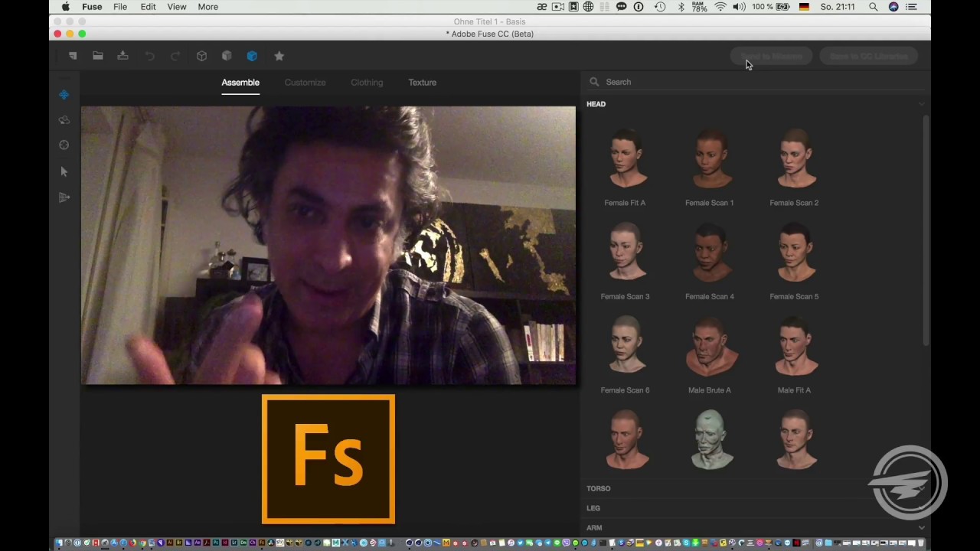Collapse the HEAD section chevron
Screen dimensions: 980x551
coord(921,104)
